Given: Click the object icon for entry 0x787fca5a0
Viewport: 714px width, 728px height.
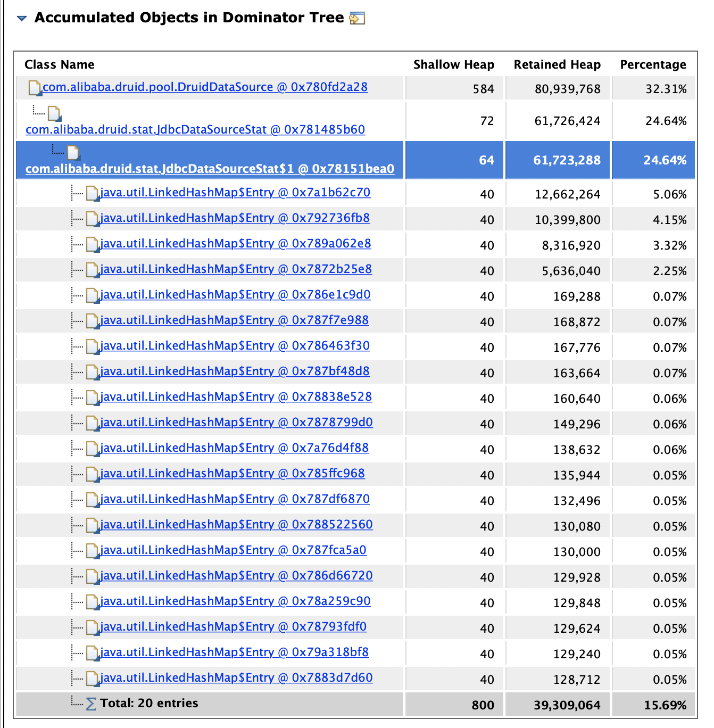Looking at the screenshot, I should (x=93, y=551).
